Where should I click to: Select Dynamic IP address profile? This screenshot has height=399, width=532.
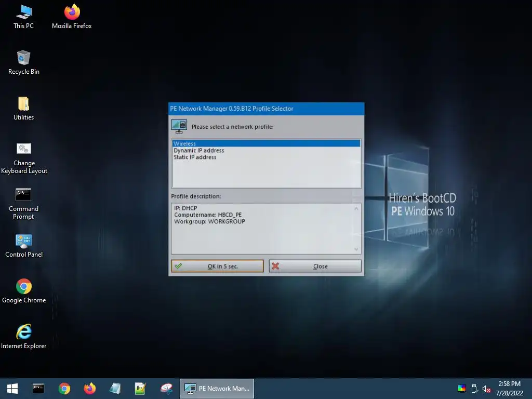(x=266, y=150)
